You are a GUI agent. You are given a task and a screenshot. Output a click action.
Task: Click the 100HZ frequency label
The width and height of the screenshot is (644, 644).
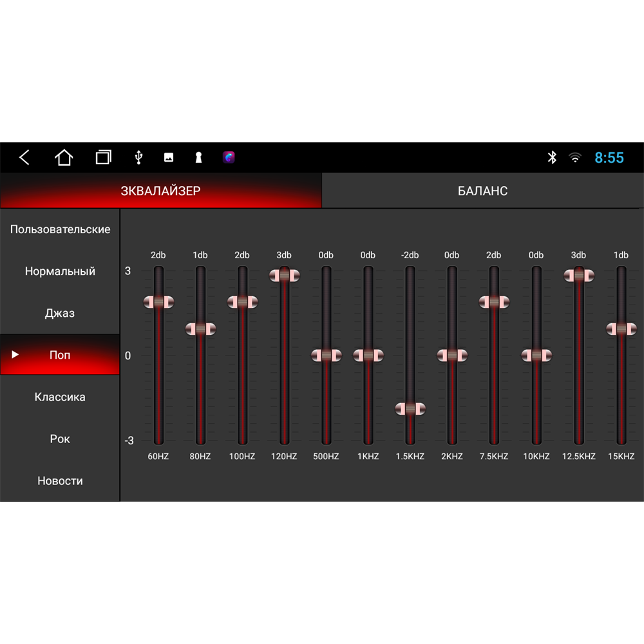tap(242, 457)
